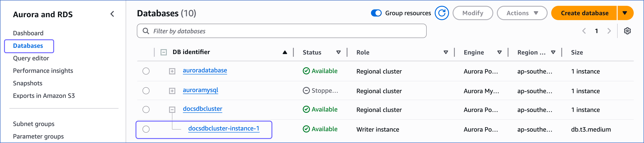Screen dimensions: 644x143
Task: Open the Actions dropdown
Action: coord(522,13)
